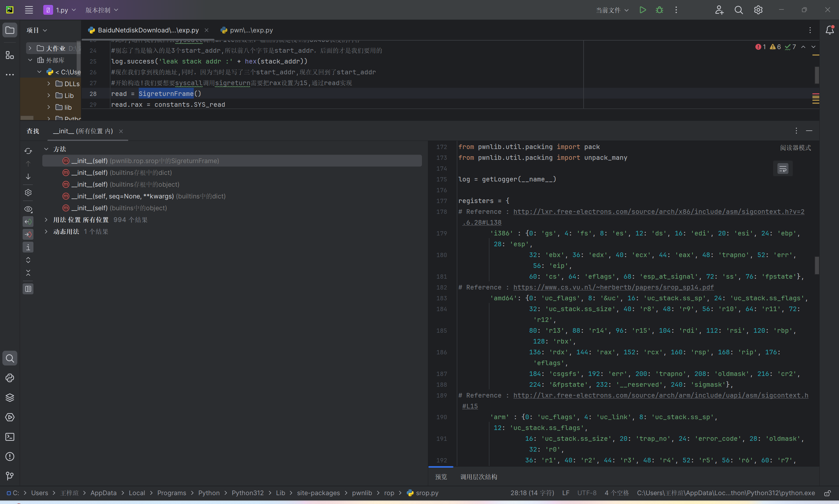The image size is (839, 504).
Task: Expand the 动态用法 results node
Action: tap(46, 232)
